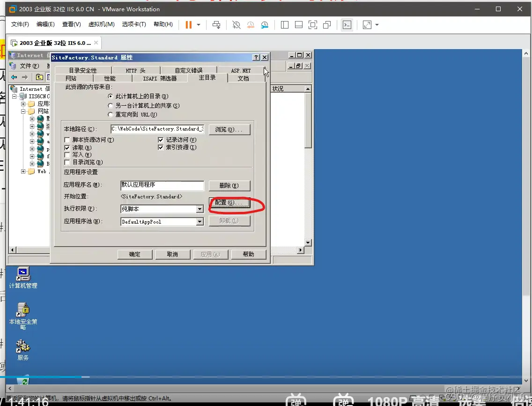Click the up-one-level folder icon in IIS manager
This screenshot has width=532, height=406.
point(39,77)
